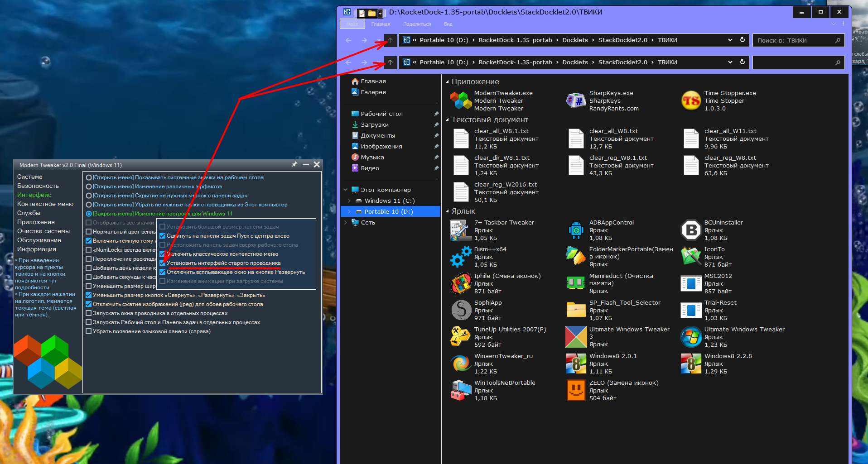
Task: Open upper address bar history dropdown
Action: point(730,40)
